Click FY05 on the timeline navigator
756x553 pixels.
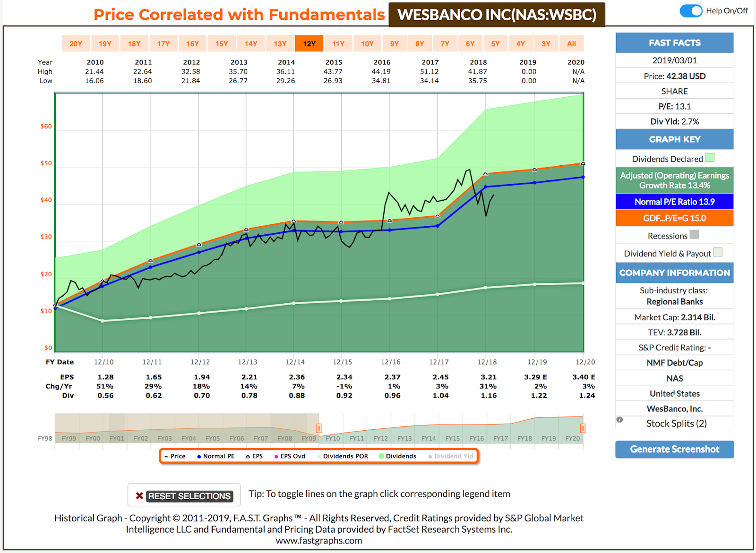(x=213, y=439)
